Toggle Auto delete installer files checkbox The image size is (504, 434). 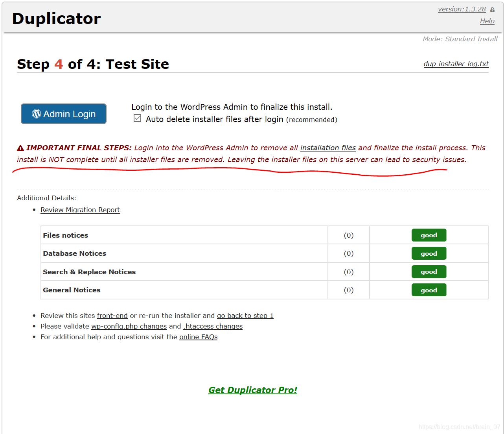(x=137, y=118)
